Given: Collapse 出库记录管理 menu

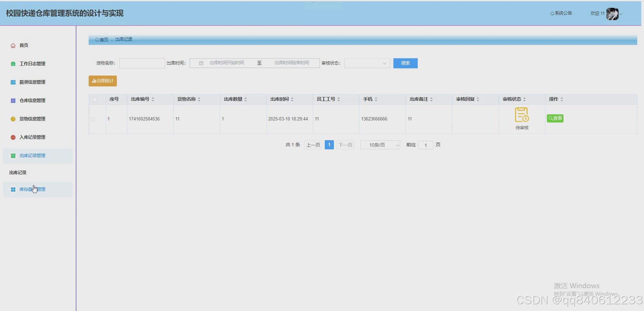Looking at the screenshot, I should click(x=38, y=155).
